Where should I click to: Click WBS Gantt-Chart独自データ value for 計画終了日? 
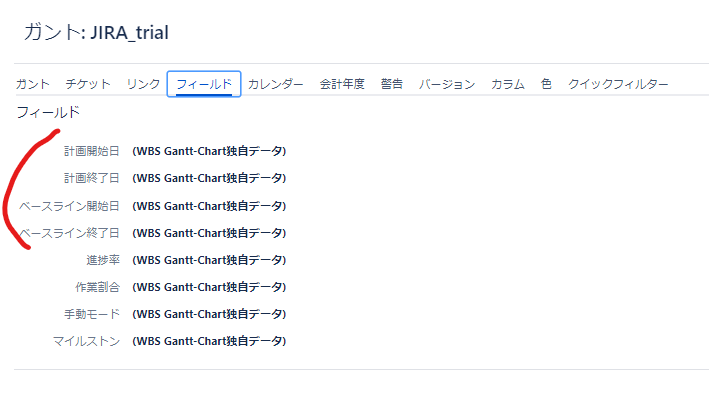209,178
